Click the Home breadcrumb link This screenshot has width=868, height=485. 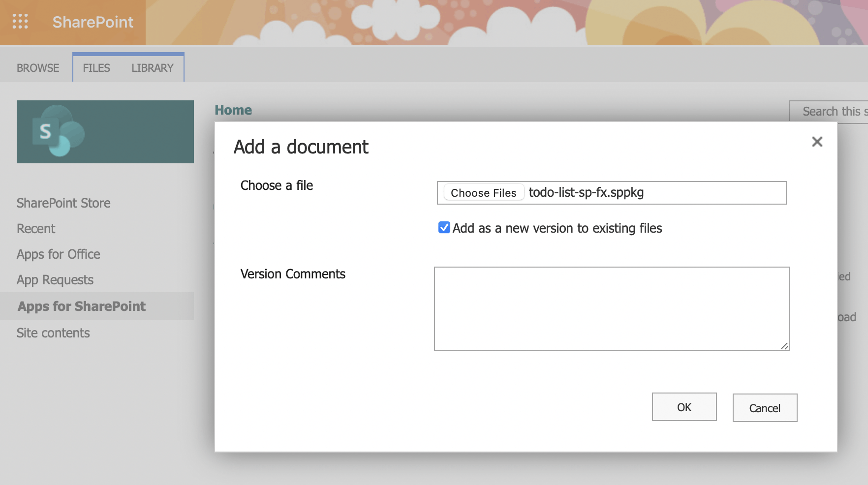point(233,110)
